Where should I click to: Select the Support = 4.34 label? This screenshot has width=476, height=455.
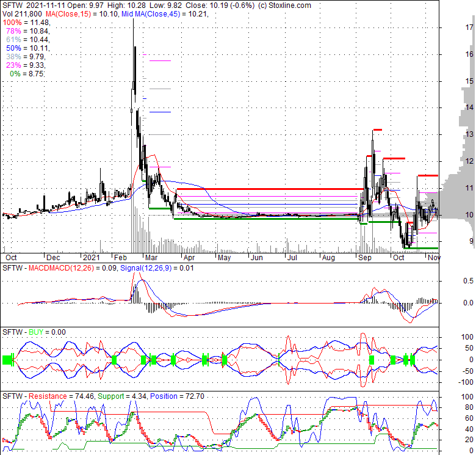pyautogui.click(x=122, y=396)
